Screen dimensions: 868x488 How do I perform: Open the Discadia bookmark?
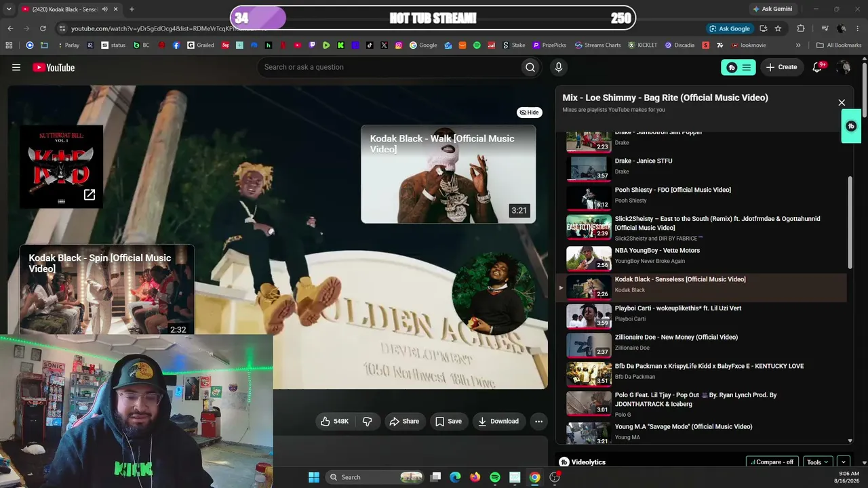pyautogui.click(x=679, y=45)
